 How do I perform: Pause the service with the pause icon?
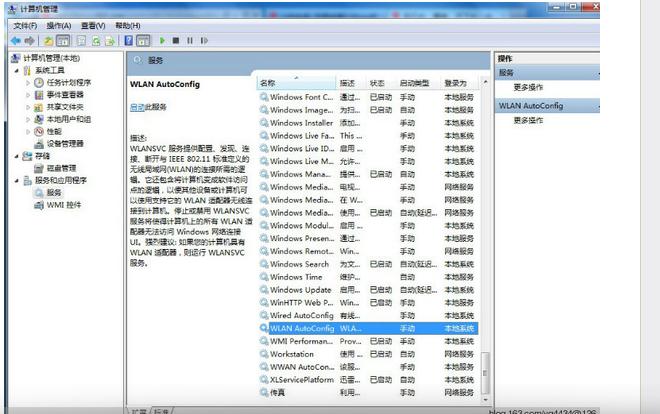point(190,41)
